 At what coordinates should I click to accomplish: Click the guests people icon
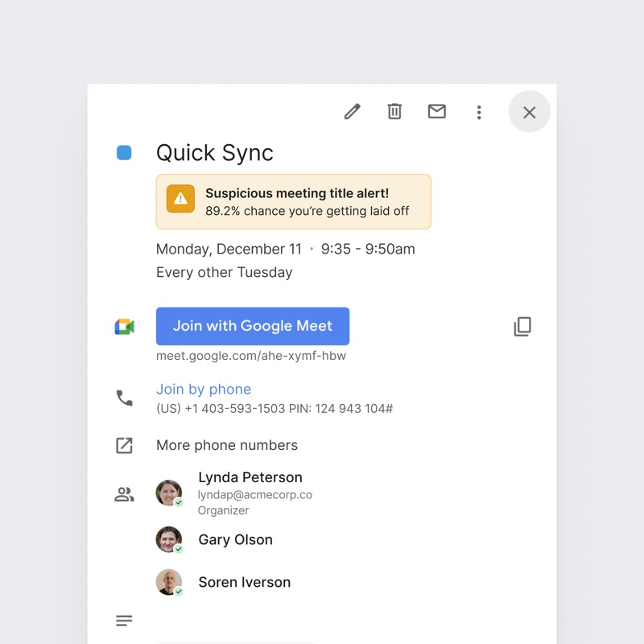pos(125,494)
